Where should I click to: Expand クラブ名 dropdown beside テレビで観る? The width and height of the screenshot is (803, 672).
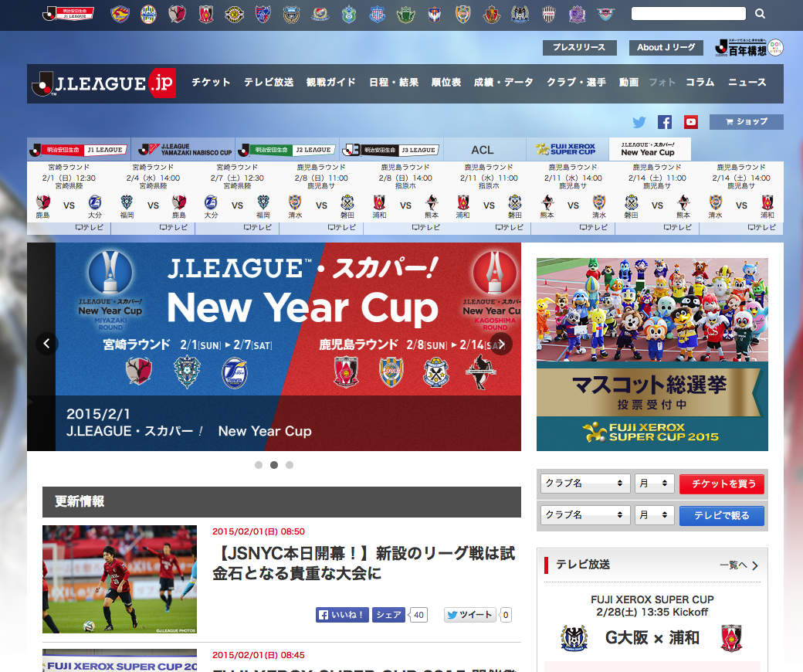pyautogui.click(x=584, y=515)
